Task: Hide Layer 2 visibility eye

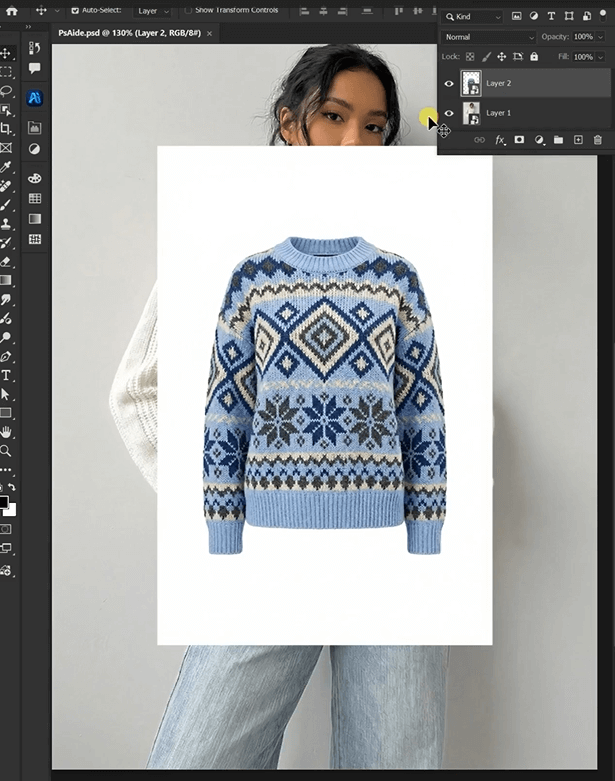Action: tap(449, 84)
